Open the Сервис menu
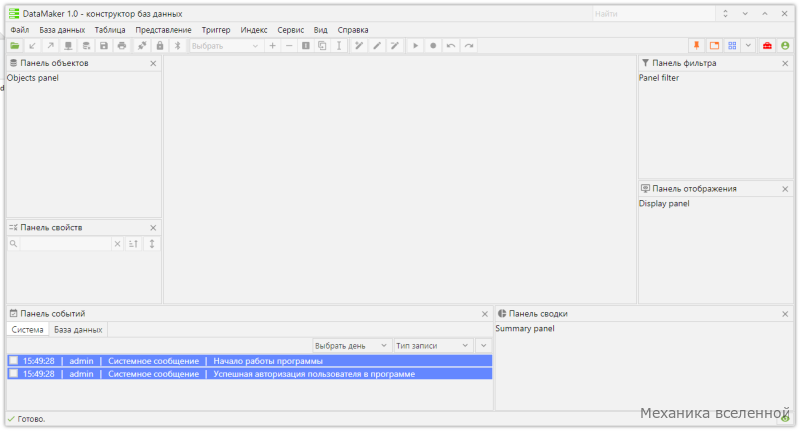Viewport: 800px width, 431px height. pyautogui.click(x=290, y=30)
